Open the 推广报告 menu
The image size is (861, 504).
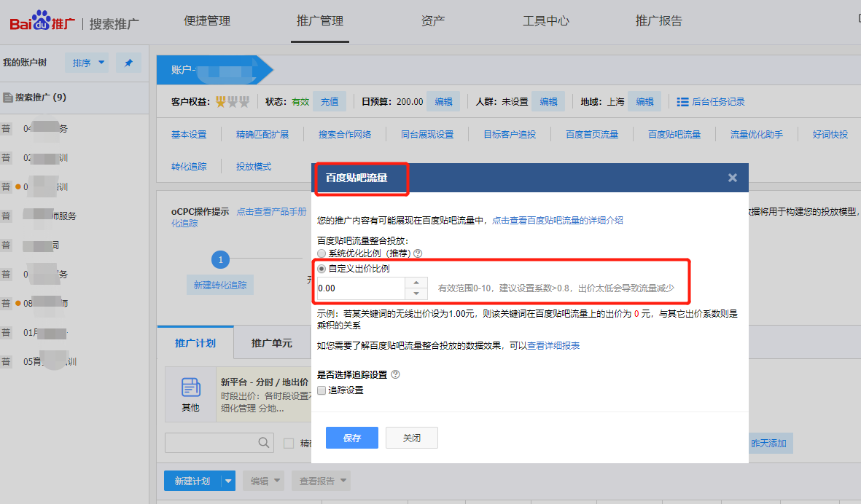point(659,21)
